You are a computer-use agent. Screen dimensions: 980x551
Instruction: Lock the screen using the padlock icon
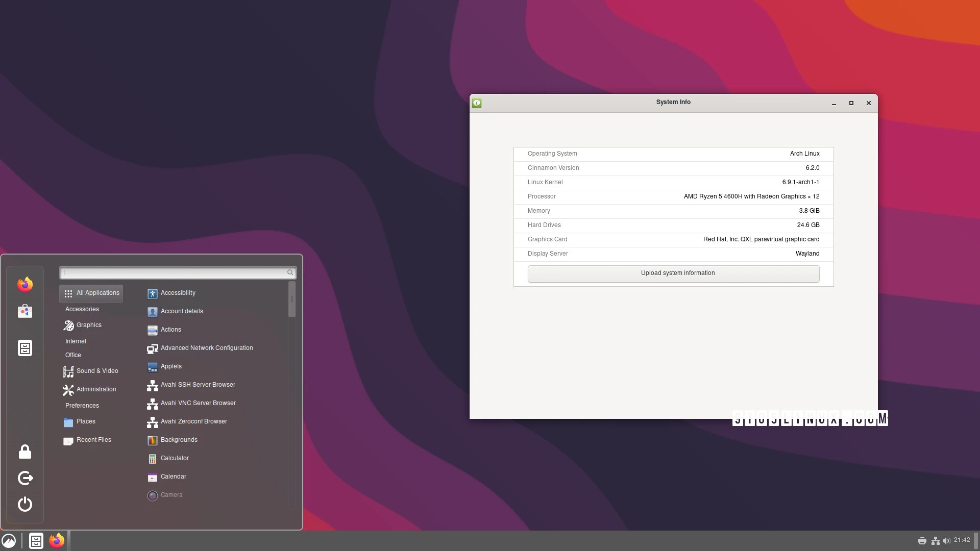(x=24, y=452)
